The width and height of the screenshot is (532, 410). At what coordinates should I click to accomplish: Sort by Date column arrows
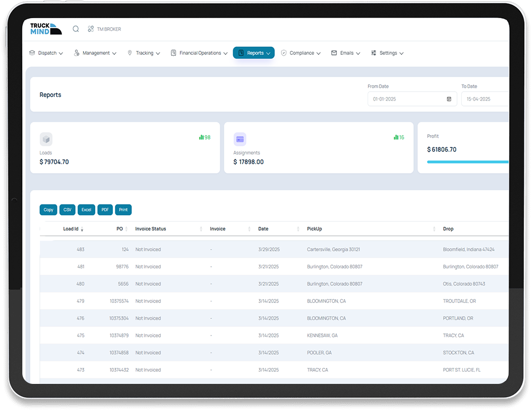[298, 229]
